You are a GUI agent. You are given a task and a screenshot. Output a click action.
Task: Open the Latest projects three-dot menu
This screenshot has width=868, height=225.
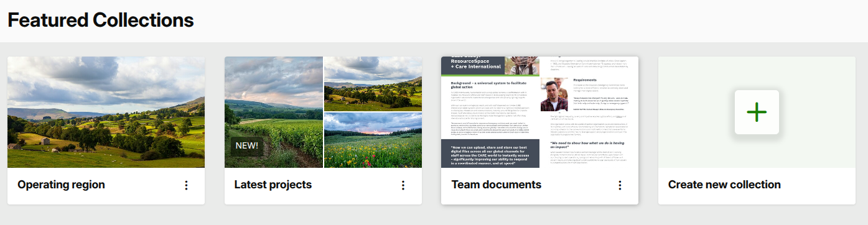pyautogui.click(x=403, y=185)
